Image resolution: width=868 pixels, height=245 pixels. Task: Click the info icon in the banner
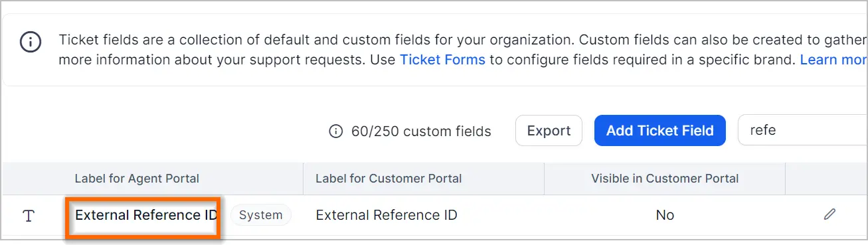pos(30,42)
